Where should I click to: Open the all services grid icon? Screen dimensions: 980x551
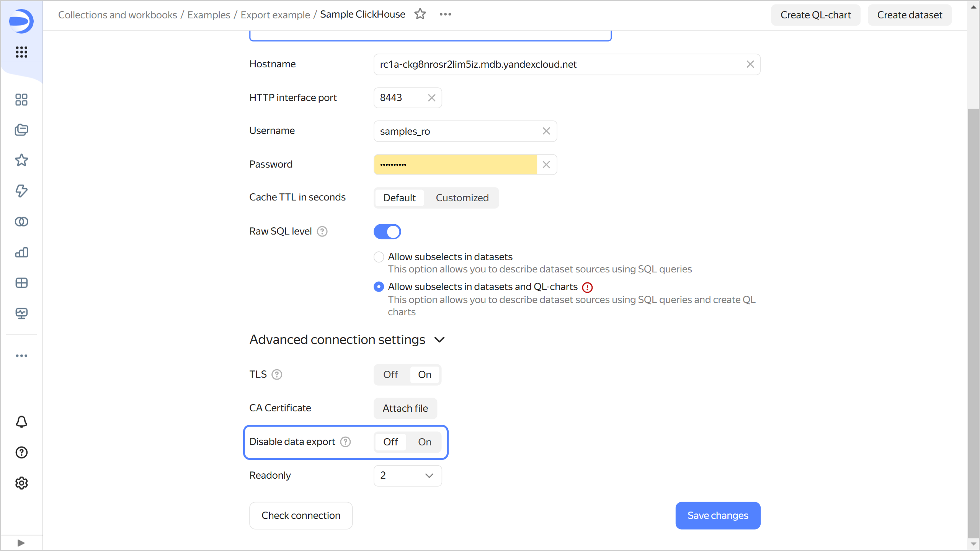21,52
